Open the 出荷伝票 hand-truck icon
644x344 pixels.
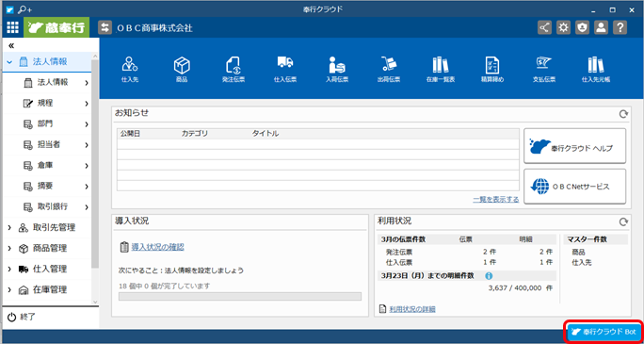388,69
